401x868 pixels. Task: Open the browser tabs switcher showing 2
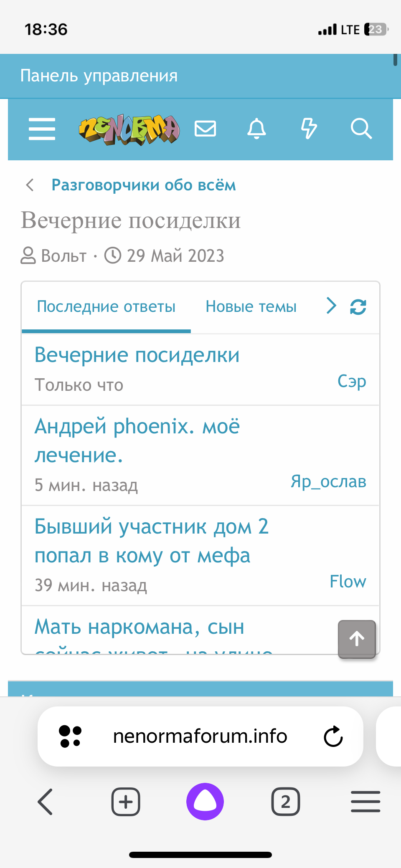[286, 802]
